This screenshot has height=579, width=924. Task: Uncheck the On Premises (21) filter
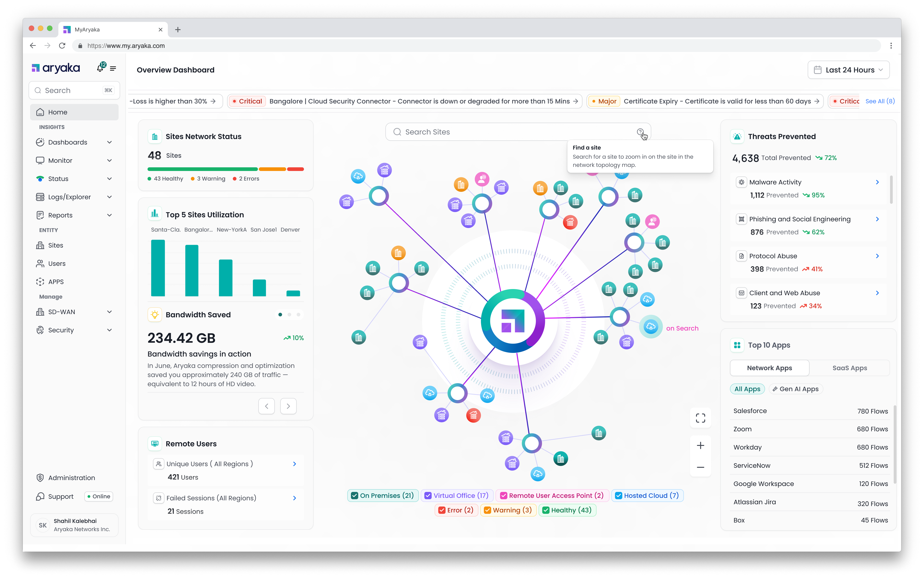tap(354, 496)
